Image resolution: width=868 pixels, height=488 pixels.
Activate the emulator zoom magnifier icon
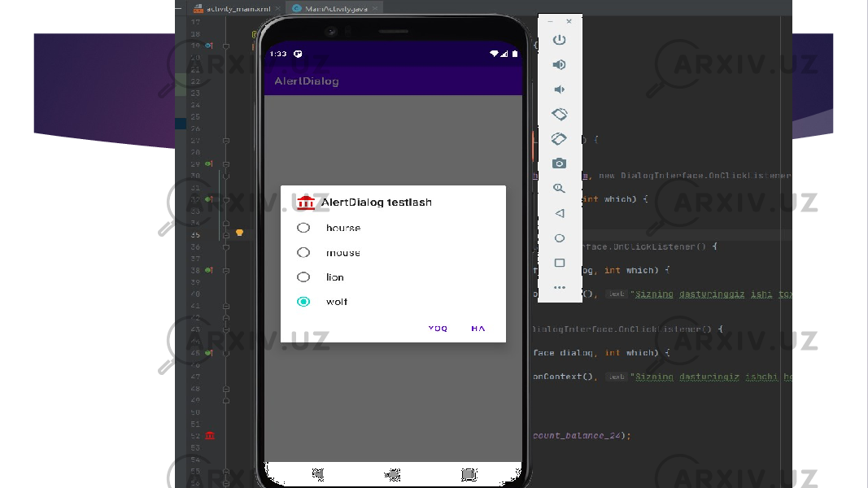tap(559, 188)
